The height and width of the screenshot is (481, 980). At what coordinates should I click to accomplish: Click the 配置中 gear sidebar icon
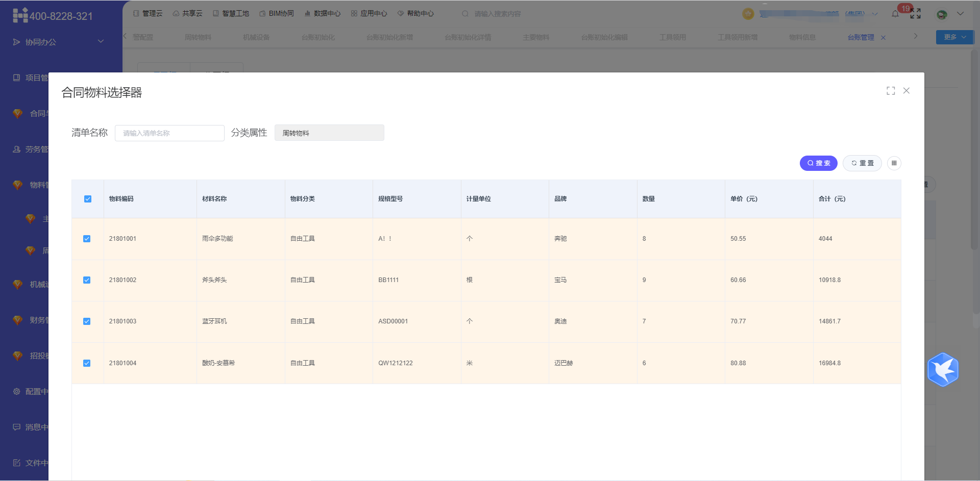point(16,392)
